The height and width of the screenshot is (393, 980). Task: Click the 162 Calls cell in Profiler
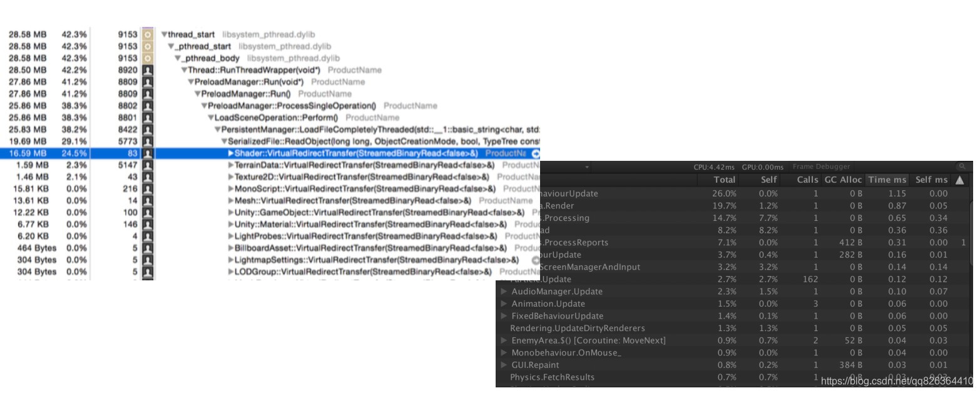[x=810, y=280]
